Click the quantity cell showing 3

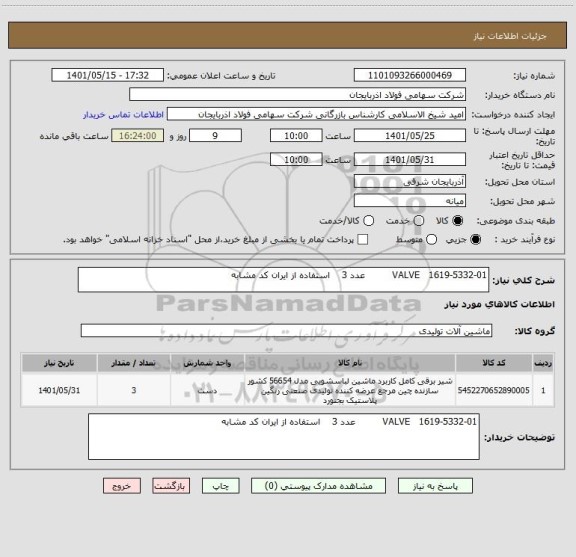134,390
